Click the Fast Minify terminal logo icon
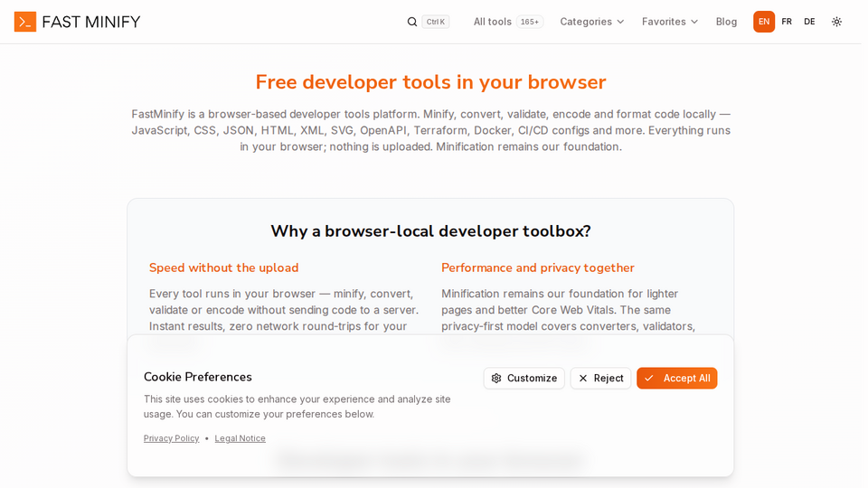The height and width of the screenshot is (488, 868). [25, 22]
